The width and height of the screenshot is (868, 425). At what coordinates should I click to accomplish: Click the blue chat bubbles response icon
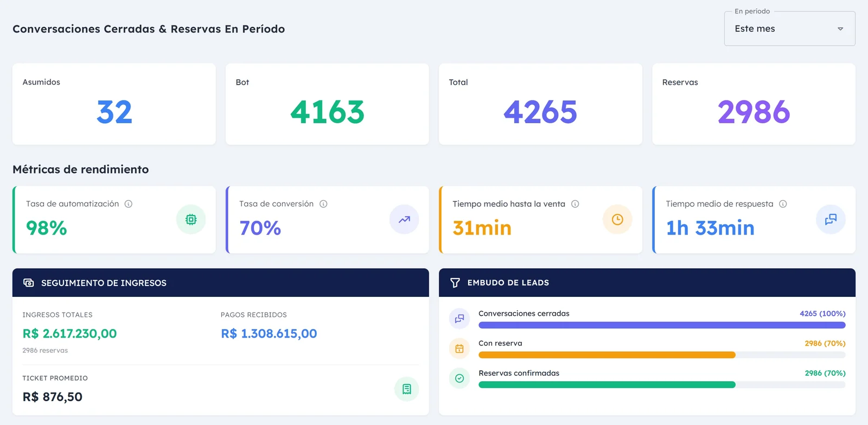click(831, 219)
